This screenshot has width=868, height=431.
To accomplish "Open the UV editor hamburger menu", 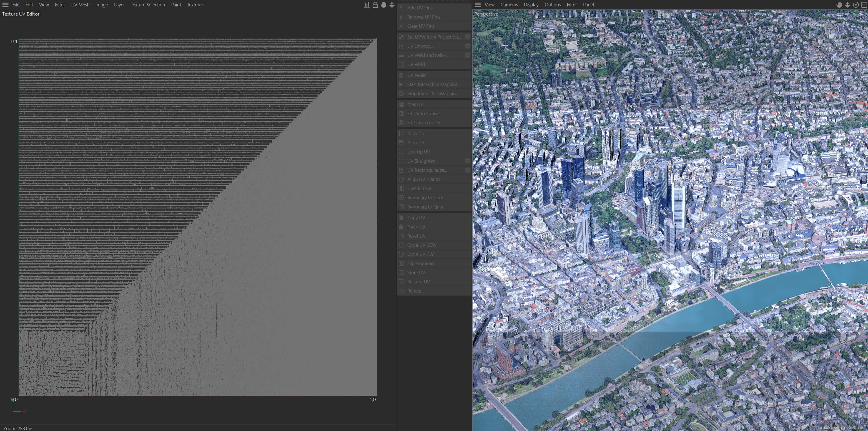I will (5, 5).
